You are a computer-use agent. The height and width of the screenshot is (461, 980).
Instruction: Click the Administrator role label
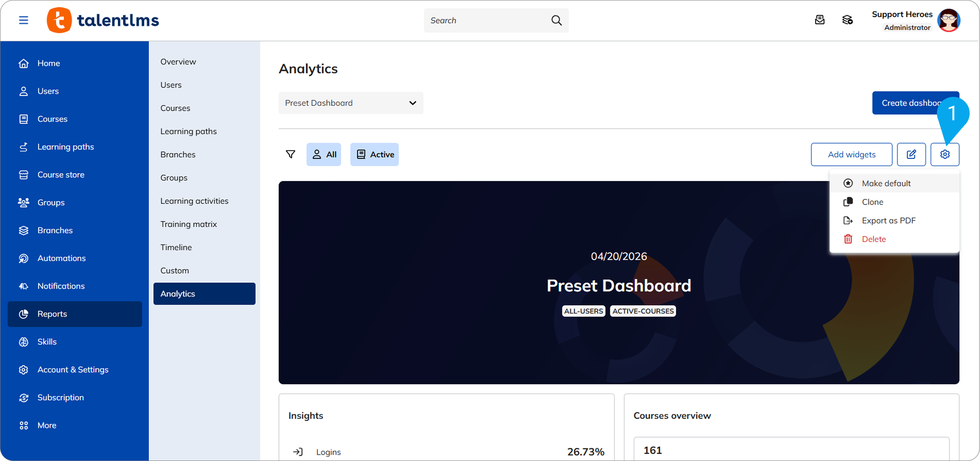[x=907, y=28]
